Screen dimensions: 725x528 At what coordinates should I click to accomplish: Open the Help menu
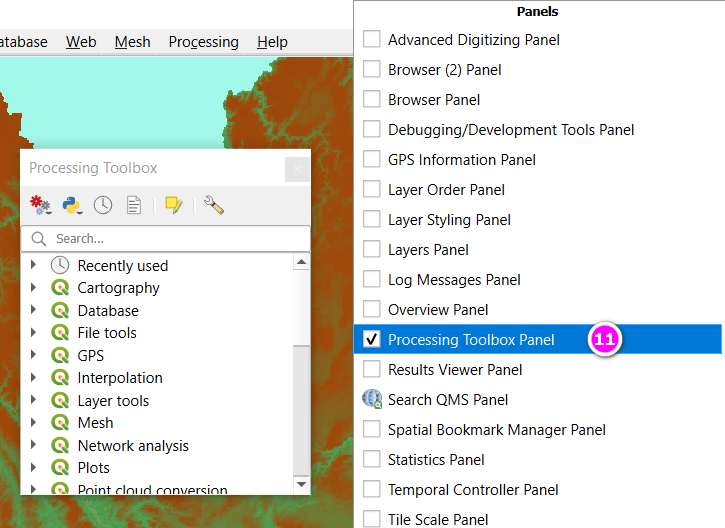[x=272, y=42]
